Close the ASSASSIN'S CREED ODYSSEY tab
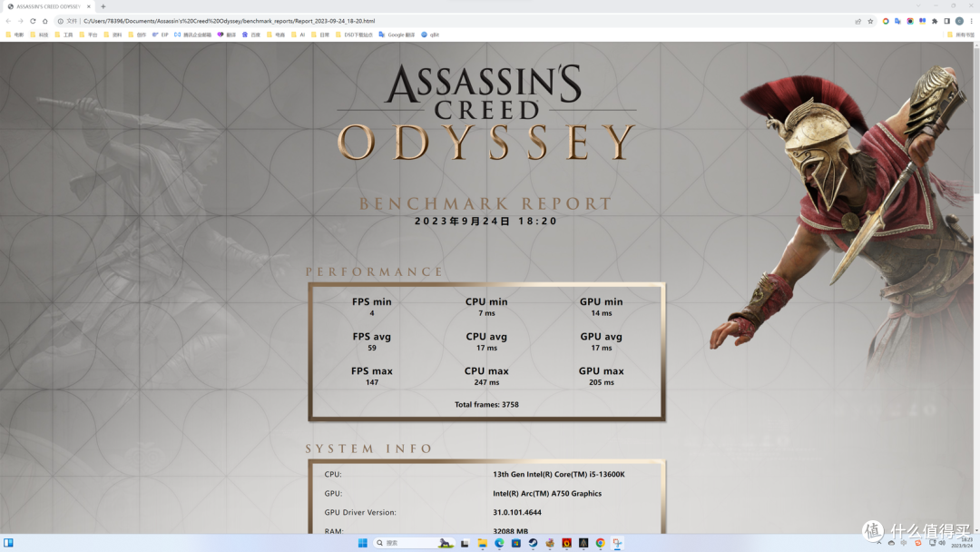 click(x=89, y=6)
